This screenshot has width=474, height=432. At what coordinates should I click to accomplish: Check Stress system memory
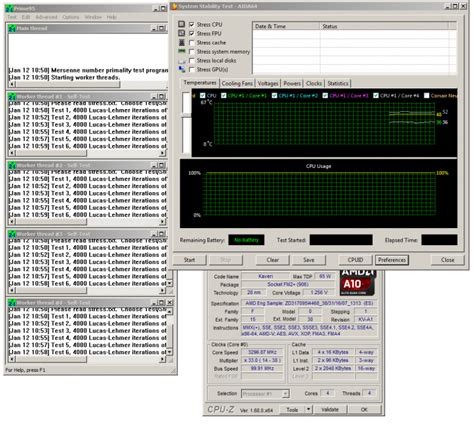[x=192, y=52]
